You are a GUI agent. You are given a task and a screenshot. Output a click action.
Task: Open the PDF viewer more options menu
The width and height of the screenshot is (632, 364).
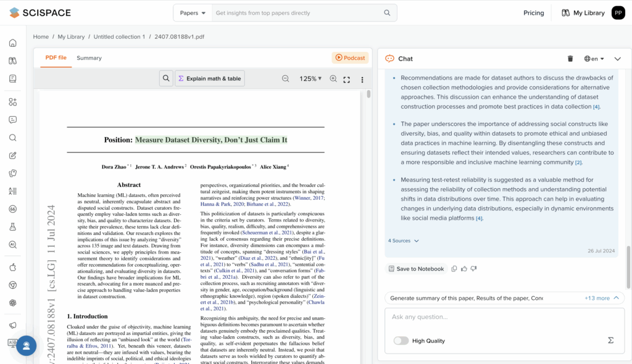(x=362, y=80)
